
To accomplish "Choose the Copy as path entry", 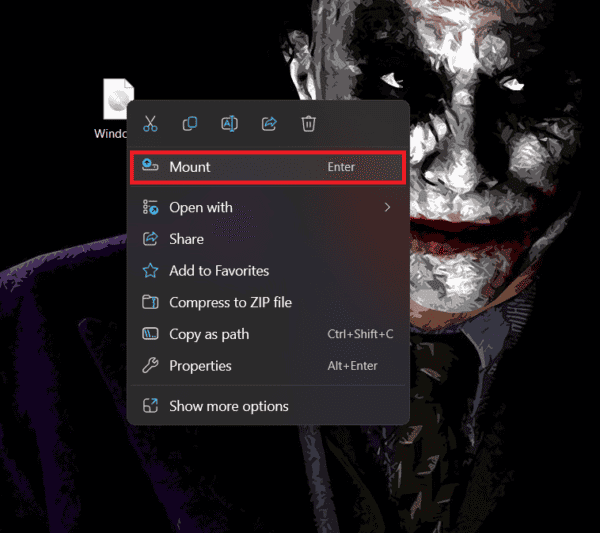I will point(209,334).
